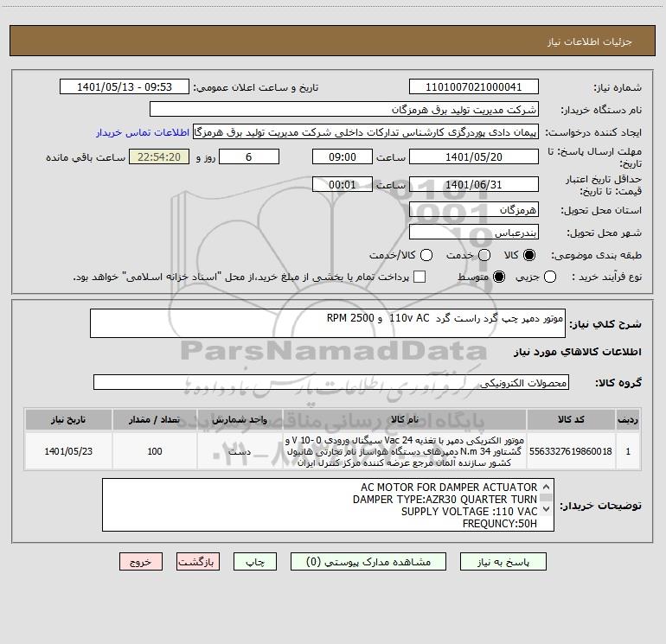
Task: Click the تاریخ نیاز column header
Action: pyautogui.click(x=68, y=419)
